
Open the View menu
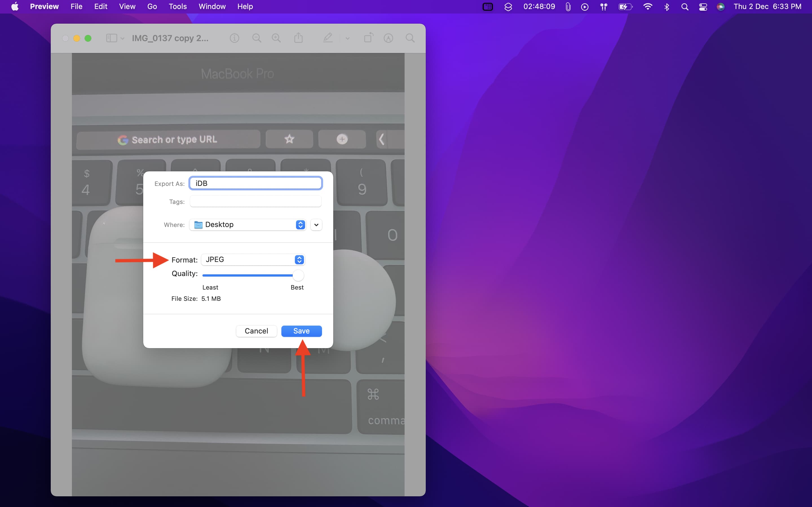tap(127, 6)
